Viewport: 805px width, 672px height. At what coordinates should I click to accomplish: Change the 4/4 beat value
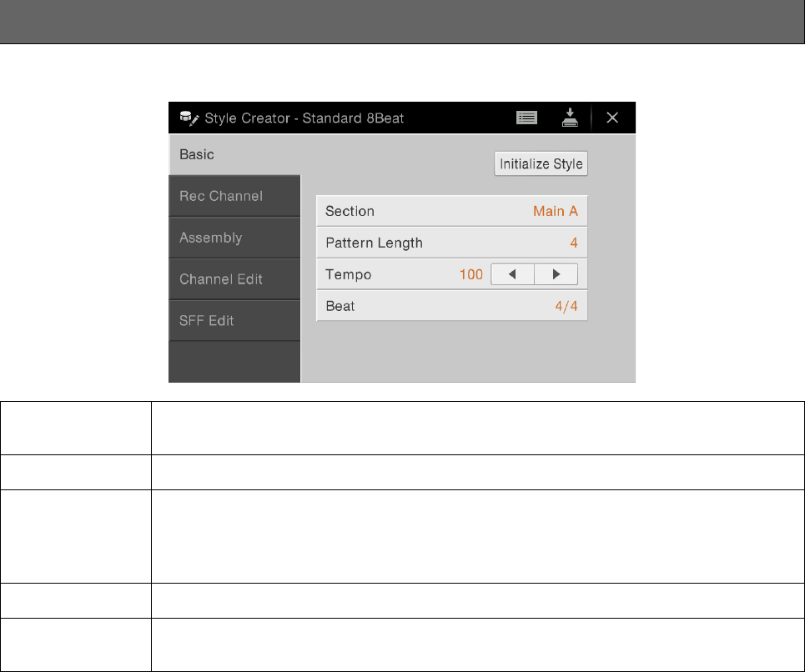[x=566, y=306]
